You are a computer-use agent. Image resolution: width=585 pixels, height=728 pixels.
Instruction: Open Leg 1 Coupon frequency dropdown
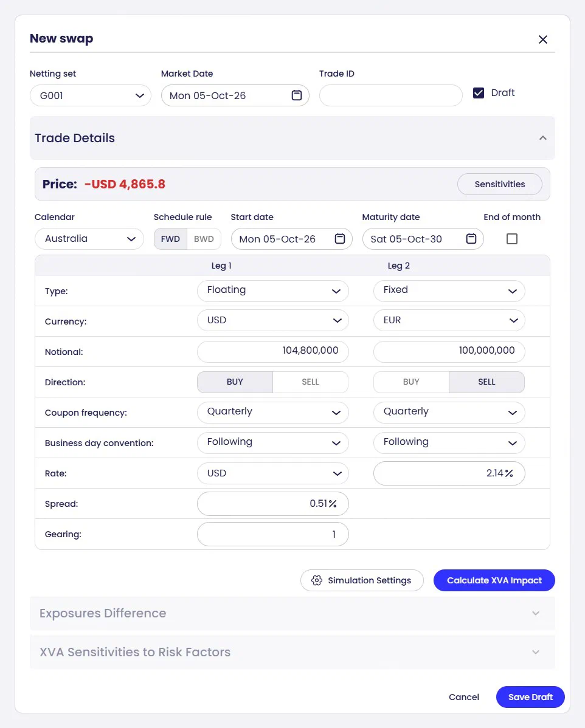coord(273,412)
